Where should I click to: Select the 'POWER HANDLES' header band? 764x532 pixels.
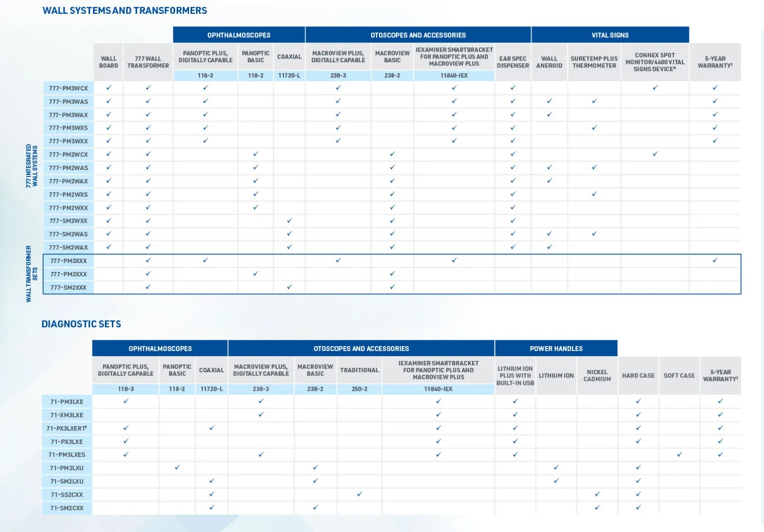(x=556, y=348)
